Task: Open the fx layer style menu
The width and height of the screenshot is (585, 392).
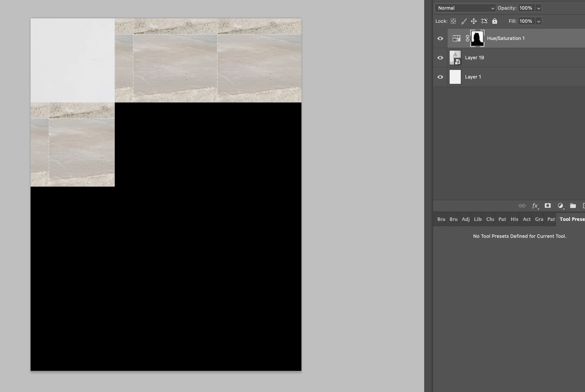Action: point(535,206)
